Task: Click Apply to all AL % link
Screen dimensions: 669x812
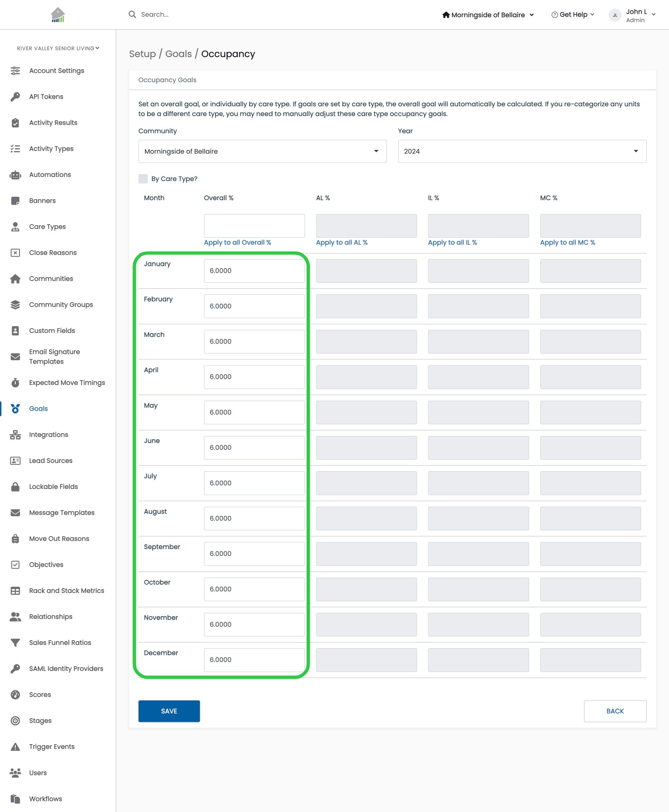Action: click(342, 242)
